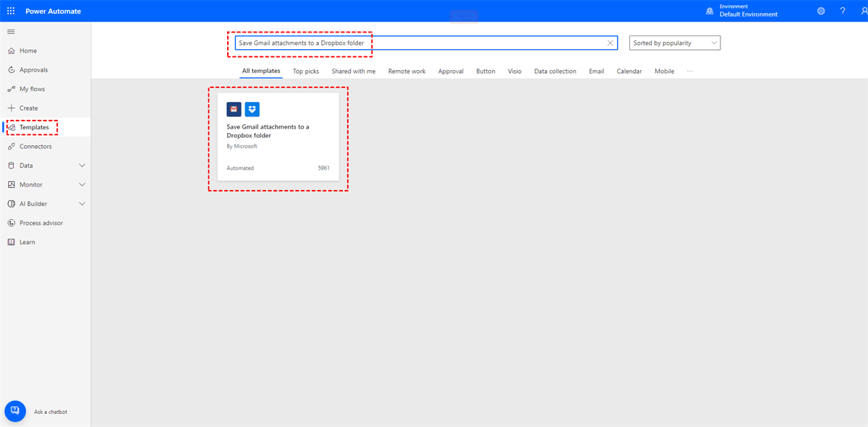Go to Home page link
The height and width of the screenshot is (427, 868).
[x=28, y=51]
